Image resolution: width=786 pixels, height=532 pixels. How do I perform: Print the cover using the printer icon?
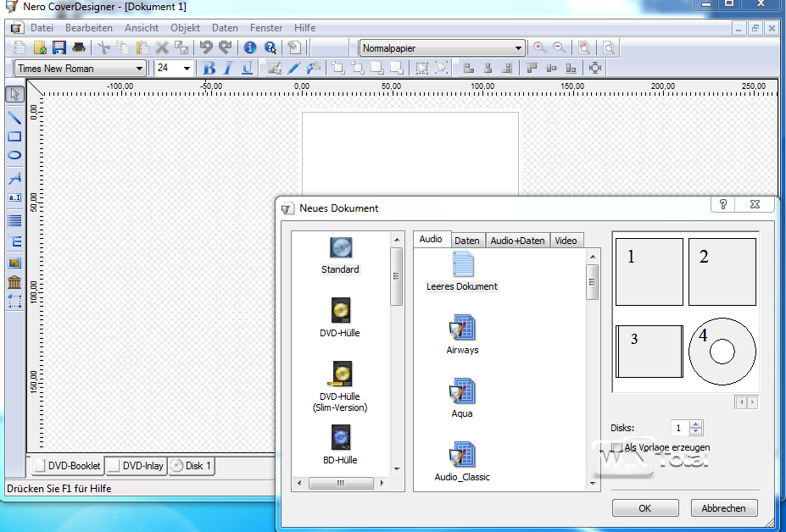79,48
